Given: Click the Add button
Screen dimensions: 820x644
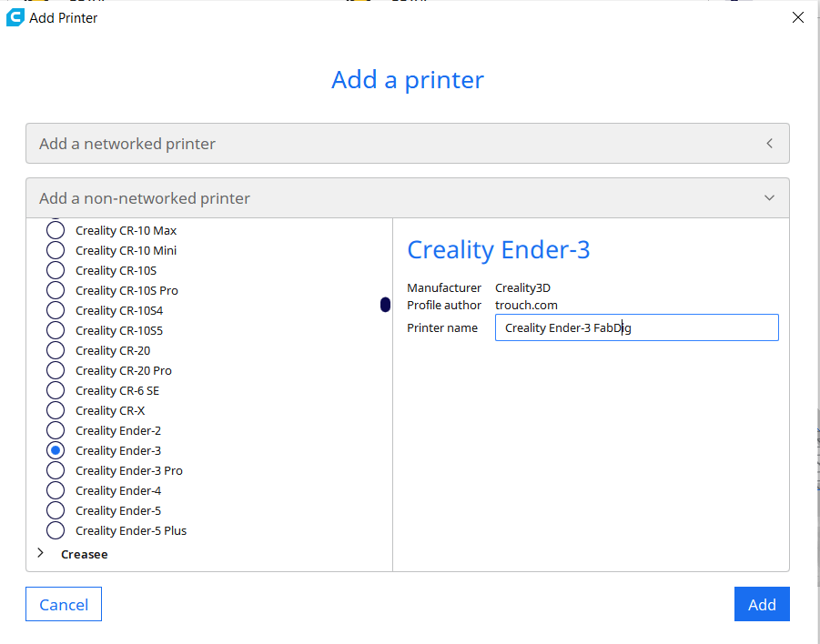Looking at the screenshot, I should click(x=762, y=604).
